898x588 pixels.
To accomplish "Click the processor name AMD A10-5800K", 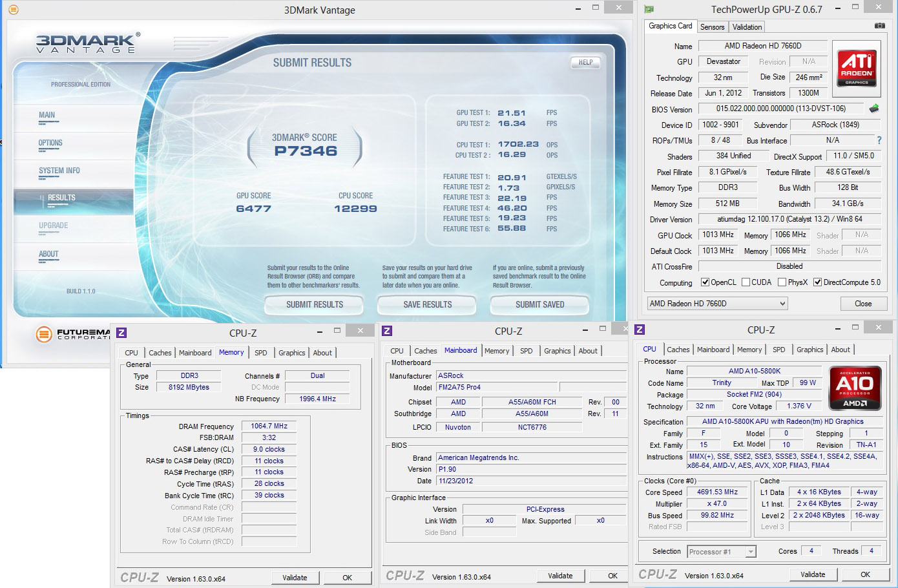I will [754, 372].
